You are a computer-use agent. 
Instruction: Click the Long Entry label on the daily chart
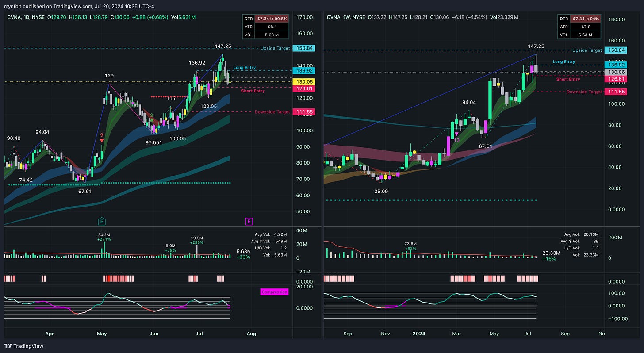coord(244,68)
